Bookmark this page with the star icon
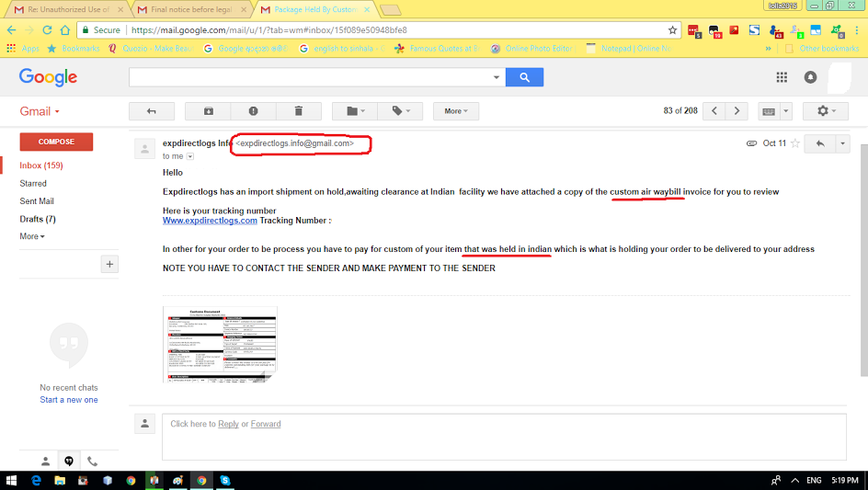The height and width of the screenshot is (490, 868). (672, 30)
